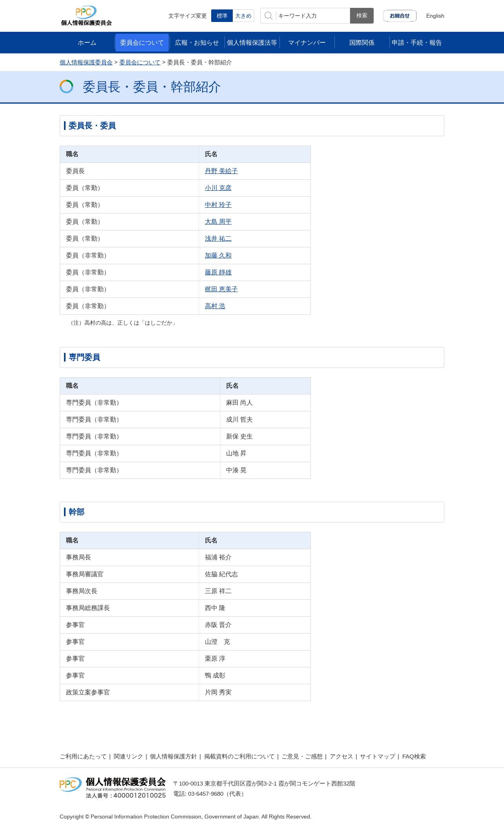
Task: Open profile of 浅井 祐二
Action: (218, 239)
